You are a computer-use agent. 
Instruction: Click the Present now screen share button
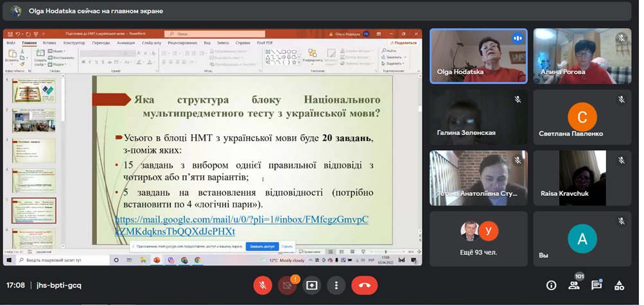tap(312, 285)
